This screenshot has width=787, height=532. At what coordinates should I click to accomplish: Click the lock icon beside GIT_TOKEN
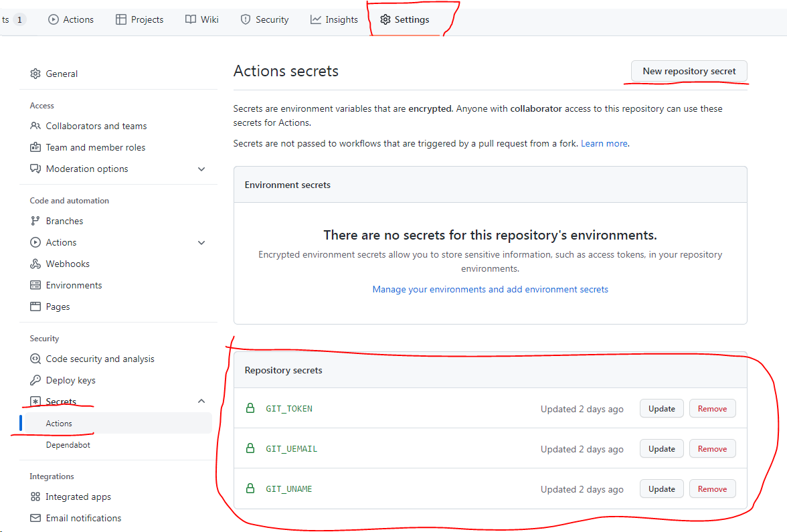[250, 408]
